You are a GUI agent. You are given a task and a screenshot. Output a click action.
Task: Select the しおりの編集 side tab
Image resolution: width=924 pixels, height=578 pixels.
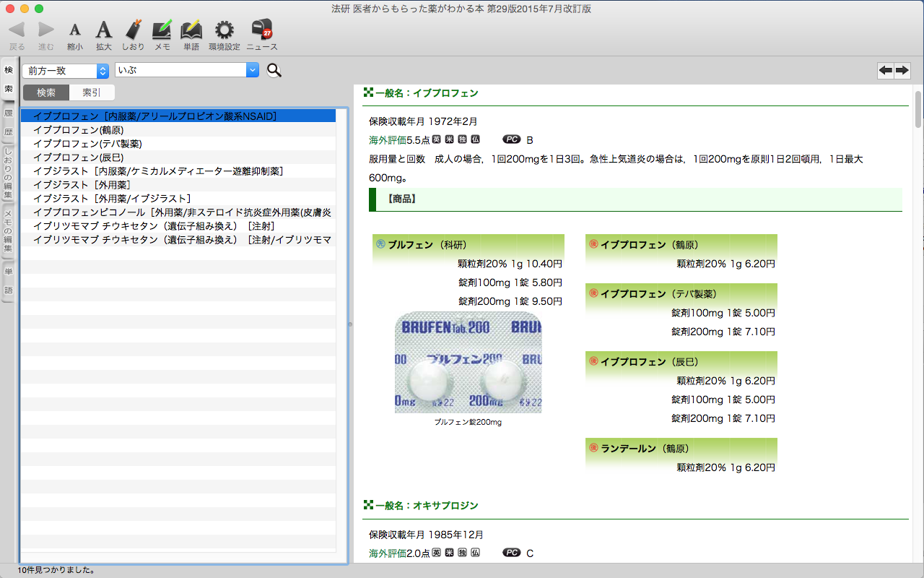[x=9, y=173]
